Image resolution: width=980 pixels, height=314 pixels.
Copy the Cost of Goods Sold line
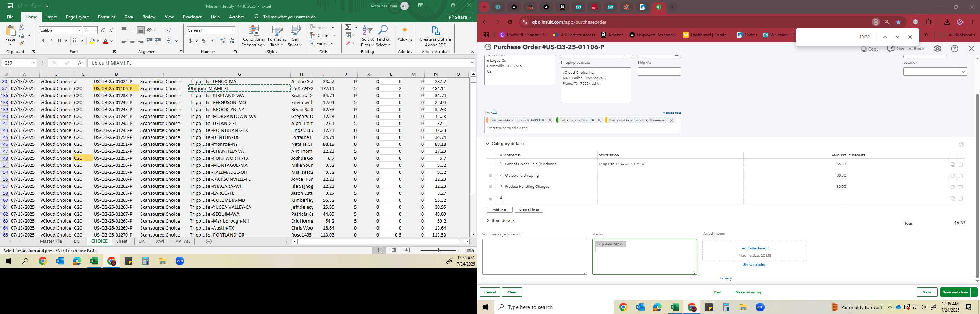click(x=953, y=164)
